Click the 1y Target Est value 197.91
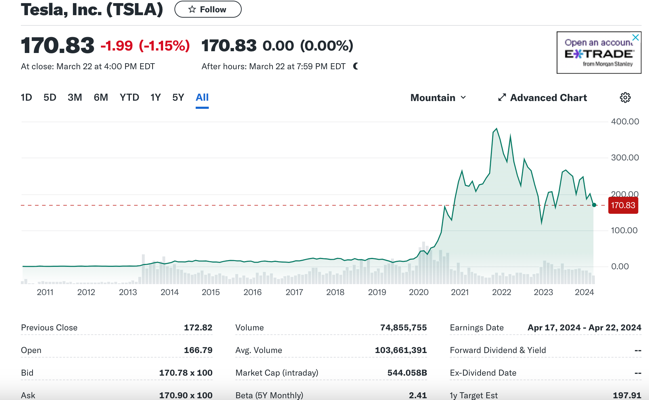 pos(627,395)
